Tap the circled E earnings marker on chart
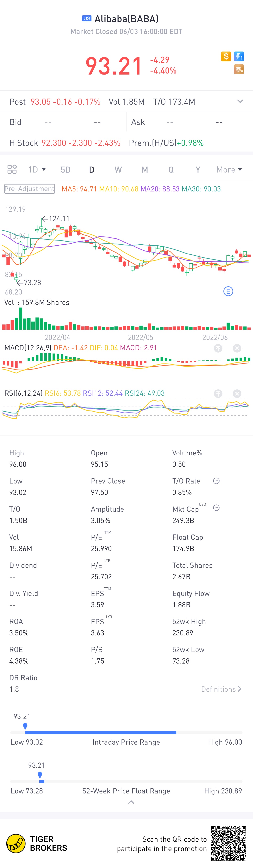Screen dimensions: 253x868 click(228, 291)
